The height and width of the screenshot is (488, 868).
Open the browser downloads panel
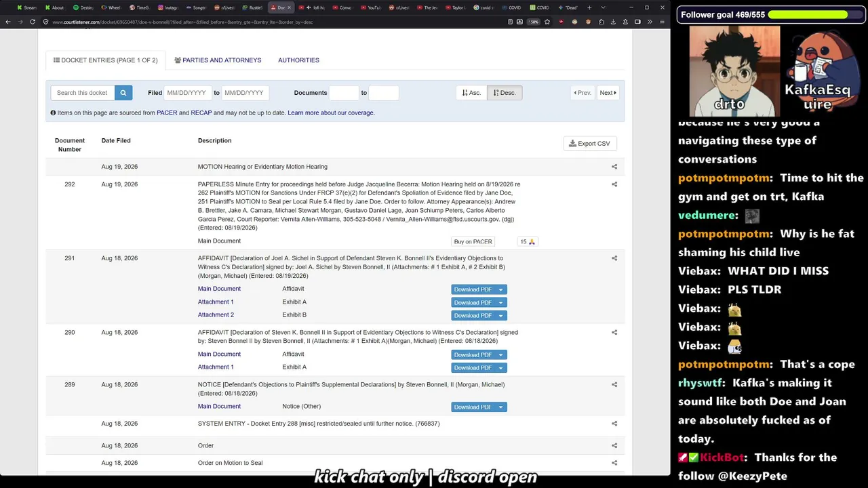pyautogui.click(x=613, y=22)
